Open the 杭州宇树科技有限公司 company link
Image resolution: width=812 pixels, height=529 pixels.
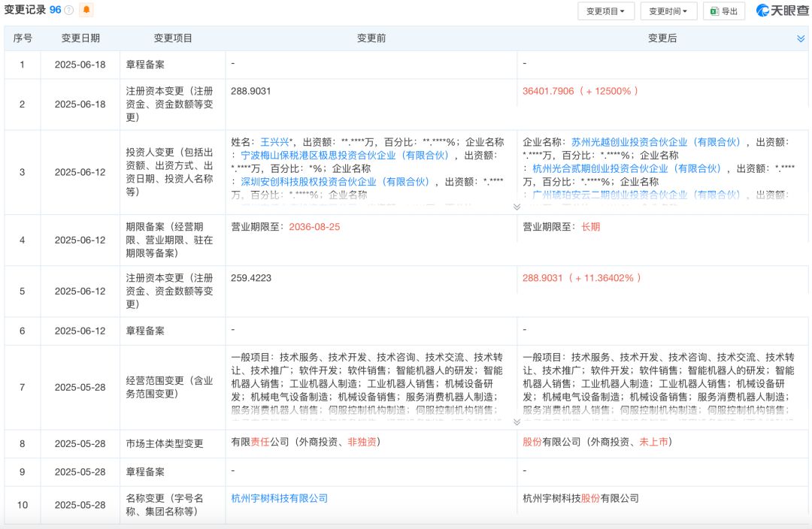280,498
